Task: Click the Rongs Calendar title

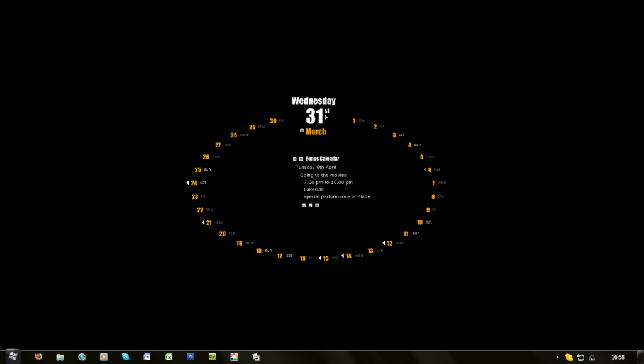Action: 323,159
